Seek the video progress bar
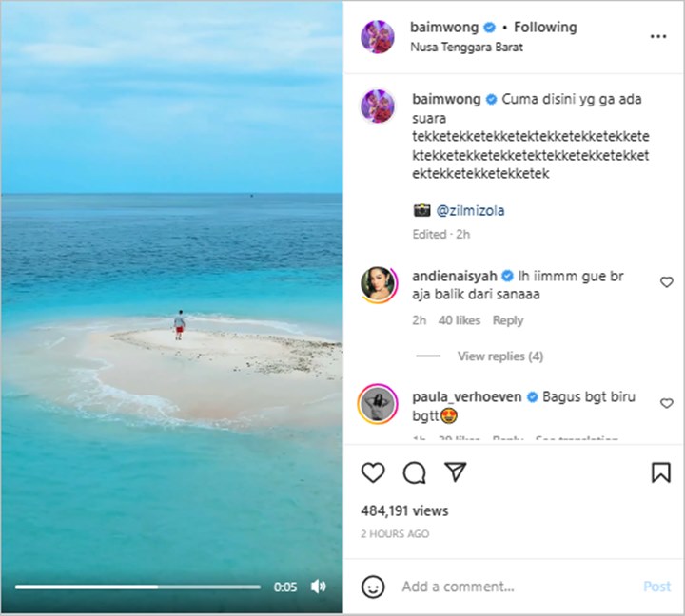Image resolution: width=685 pixels, height=616 pixels. point(137,587)
